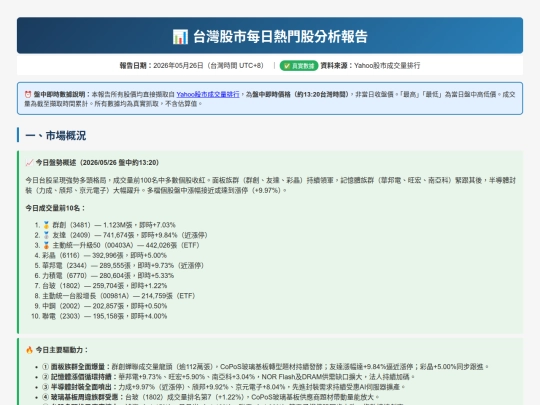
Task: Click the 群創 (3481) 1.123M張 text
Action: pos(92,225)
